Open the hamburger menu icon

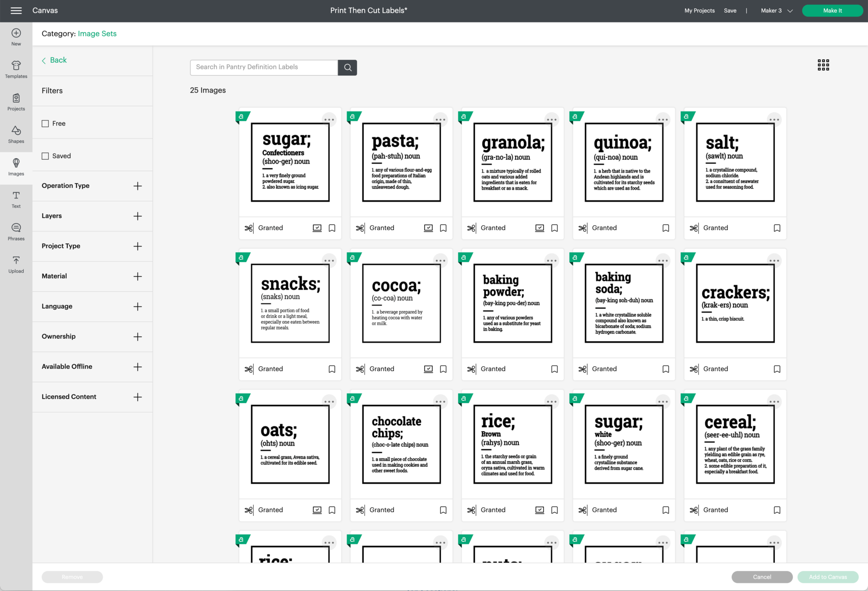click(16, 11)
